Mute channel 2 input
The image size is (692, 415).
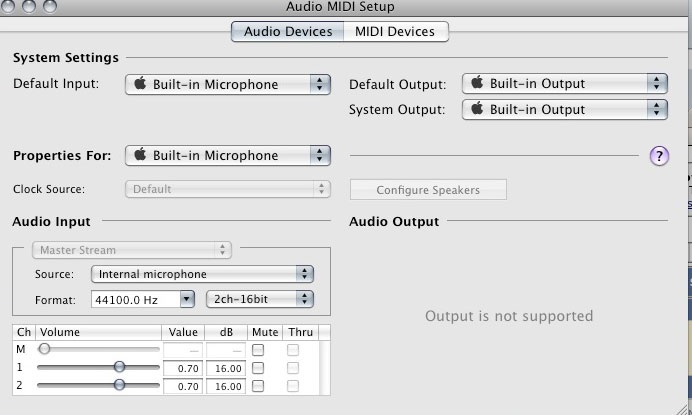[x=258, y=386]
